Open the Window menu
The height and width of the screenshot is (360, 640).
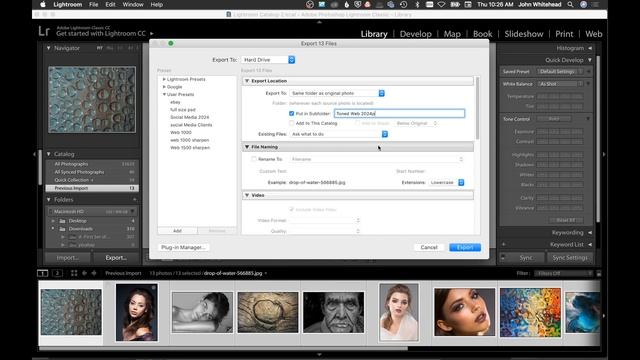click(133, 4)
